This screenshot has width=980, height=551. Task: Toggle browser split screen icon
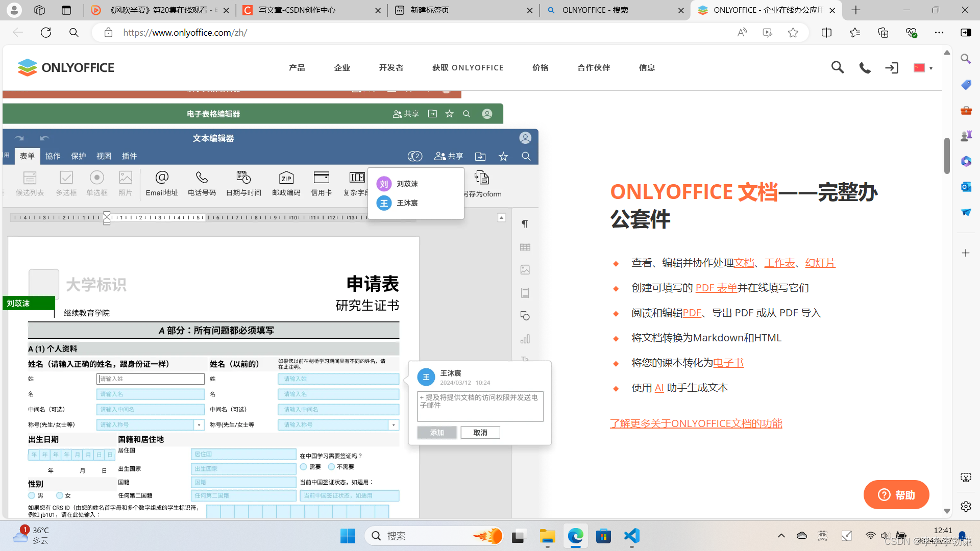click(826, 33)
